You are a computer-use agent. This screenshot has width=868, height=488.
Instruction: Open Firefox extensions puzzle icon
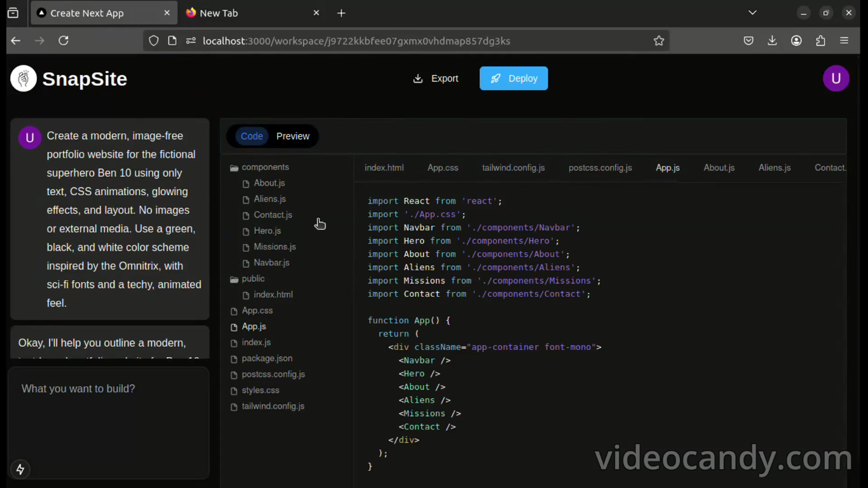(820, 41)
